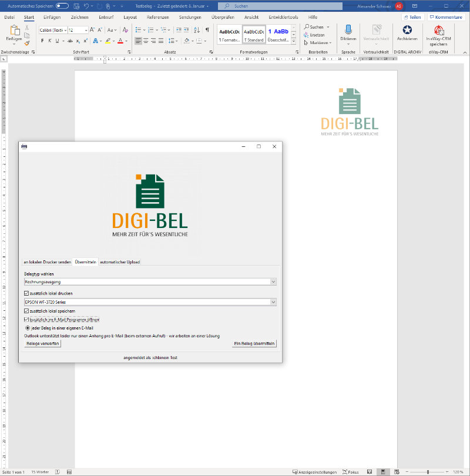This screenshot has width=470, height=476.
Task: Toggle Automatisches Speichern switch
Action: (x=62, y=6)
